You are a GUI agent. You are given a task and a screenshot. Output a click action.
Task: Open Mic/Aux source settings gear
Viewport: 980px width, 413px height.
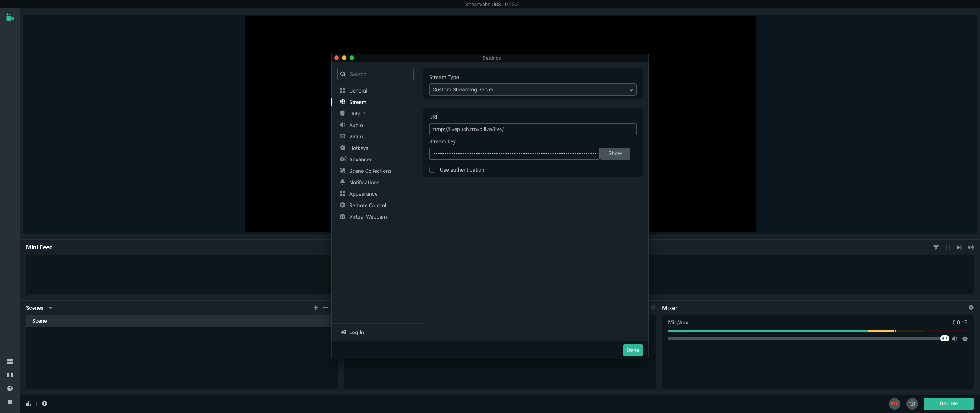965,339
